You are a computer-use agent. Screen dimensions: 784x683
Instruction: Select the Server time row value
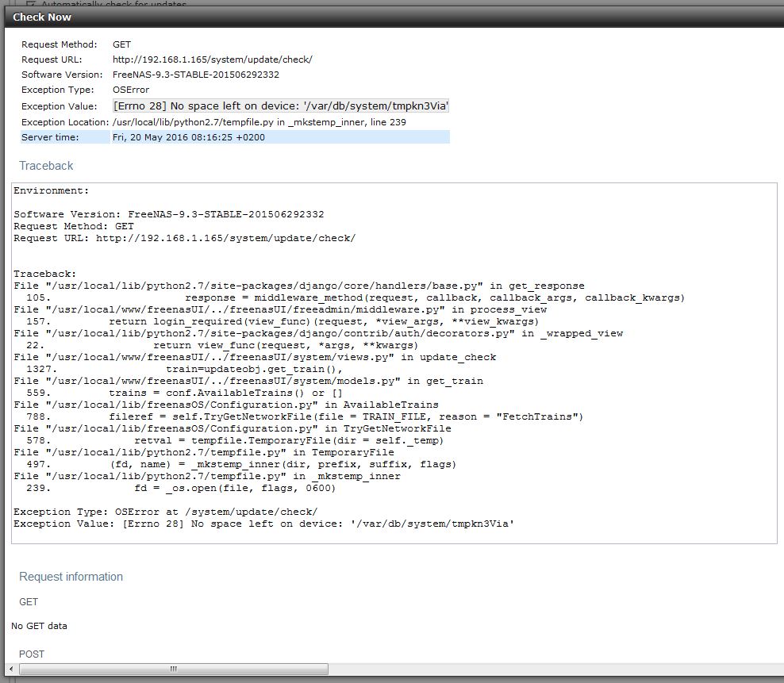(189, 137)
